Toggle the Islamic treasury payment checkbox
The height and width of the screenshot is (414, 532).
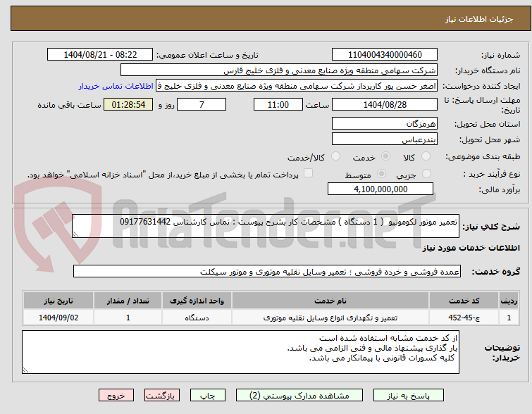[x=308, y=173]
